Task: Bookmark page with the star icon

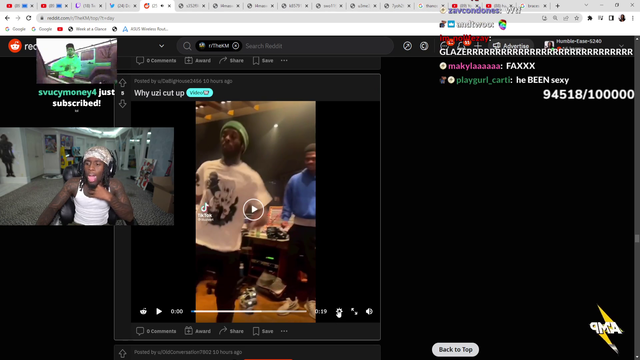Action: click(x=576, y=18)
